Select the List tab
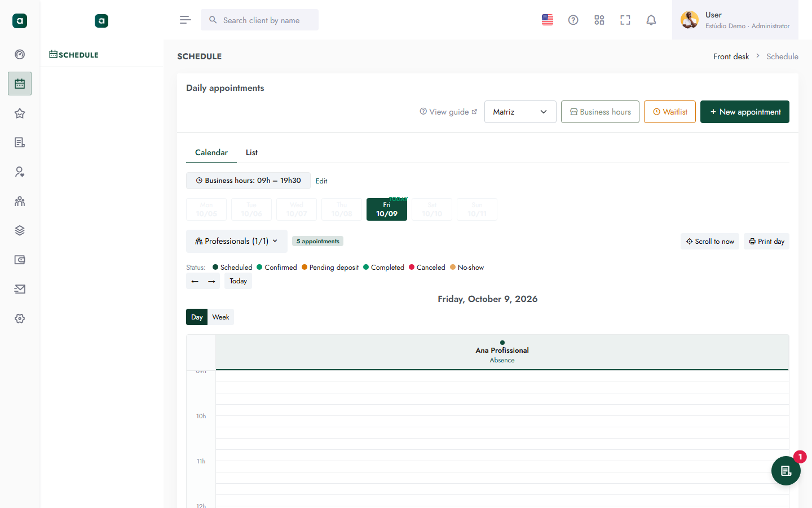 (251, 152)
